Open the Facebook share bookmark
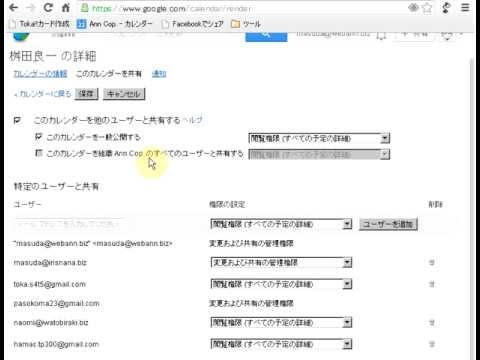Image resolution: width=480 pixels, height=360 pixels. tap(192, 24)
